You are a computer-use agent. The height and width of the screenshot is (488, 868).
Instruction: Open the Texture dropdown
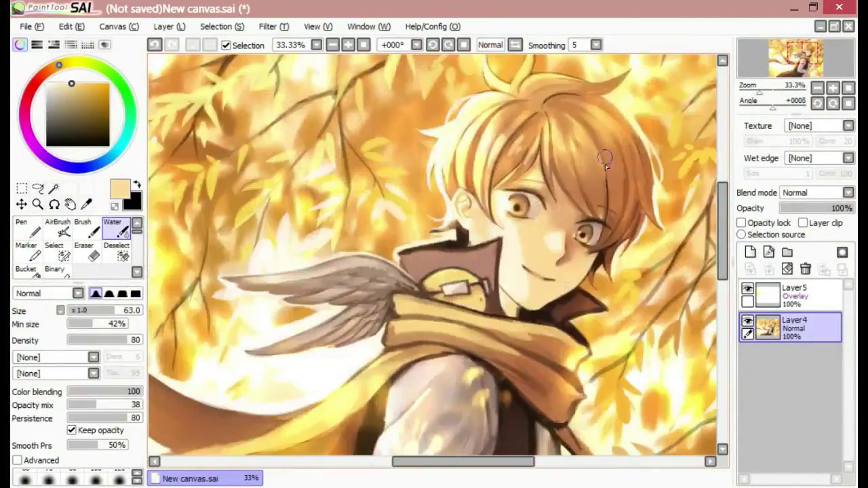coord(819,125)
